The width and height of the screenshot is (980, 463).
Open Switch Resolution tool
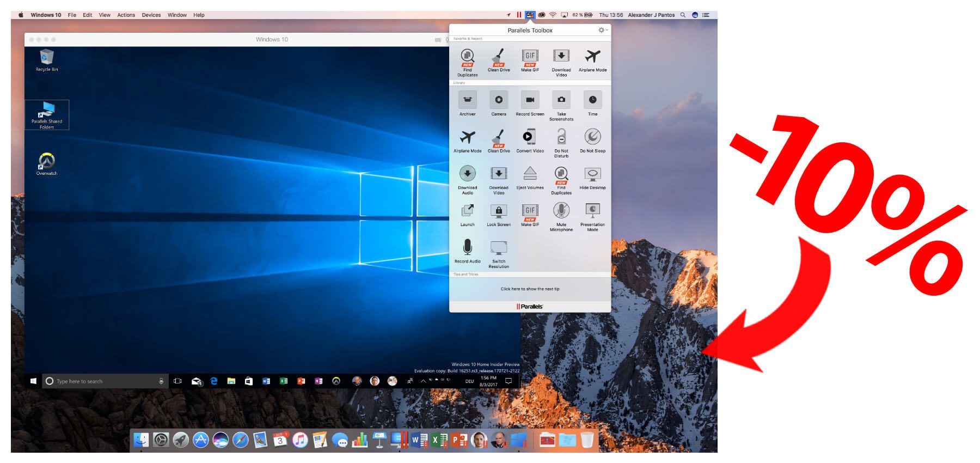point(499,254)
